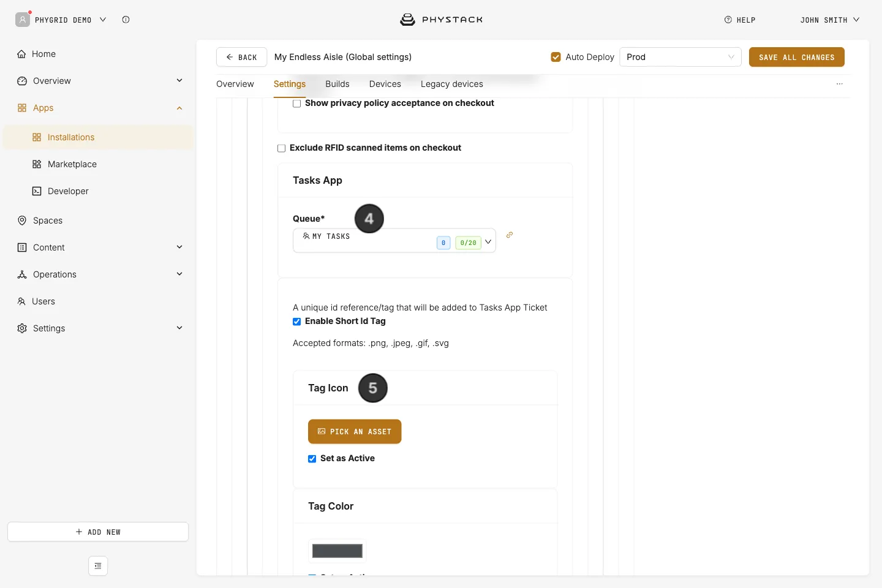The image size is (882, 588).
Task: Uncheck Enable Short Id Tag
Action: coord(297,322)
